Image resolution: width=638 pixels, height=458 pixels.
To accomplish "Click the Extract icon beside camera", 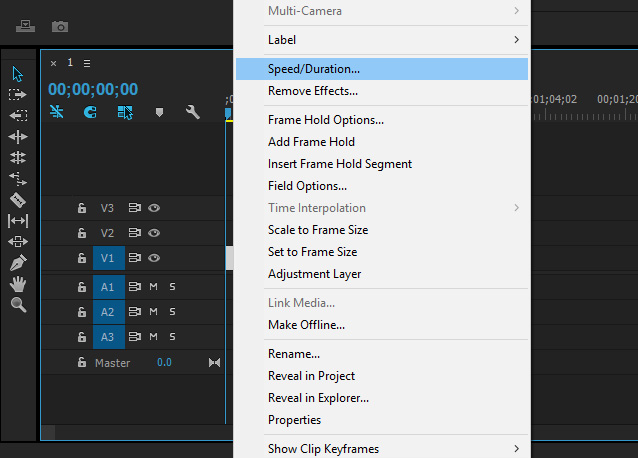I will (x=25, y=26).
